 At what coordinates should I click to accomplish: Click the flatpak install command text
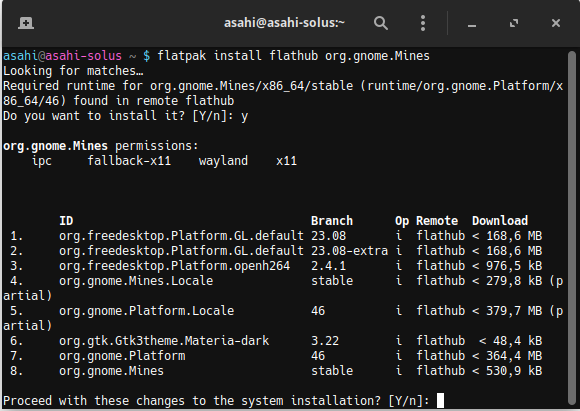click(294, 56)
